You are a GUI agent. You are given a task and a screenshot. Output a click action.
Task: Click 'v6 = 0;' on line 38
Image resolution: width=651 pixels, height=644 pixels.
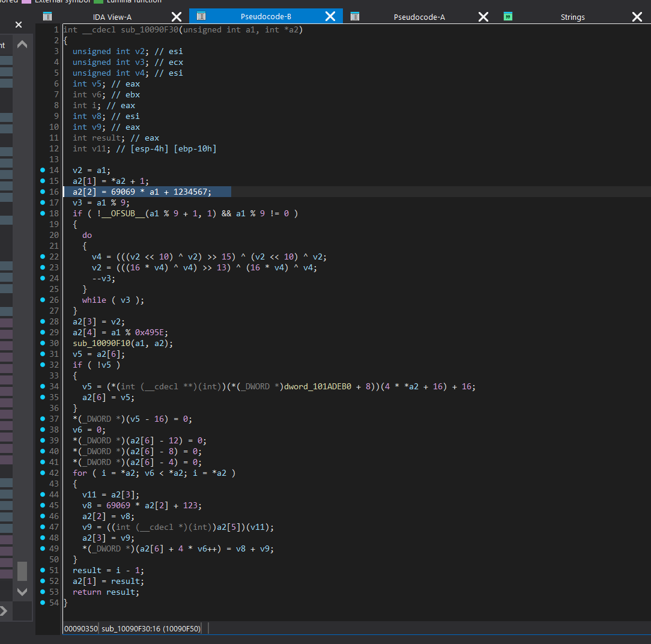pyautogui.click(x=89, y=430)
